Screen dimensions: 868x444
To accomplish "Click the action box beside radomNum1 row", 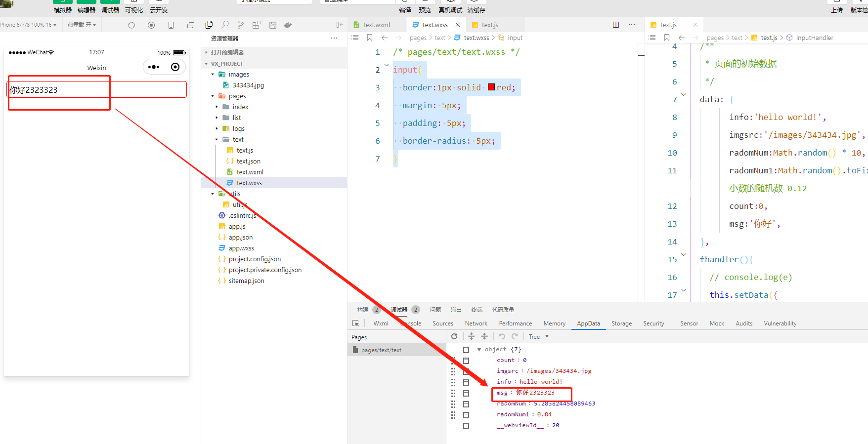I will click(x=466, y=415).
